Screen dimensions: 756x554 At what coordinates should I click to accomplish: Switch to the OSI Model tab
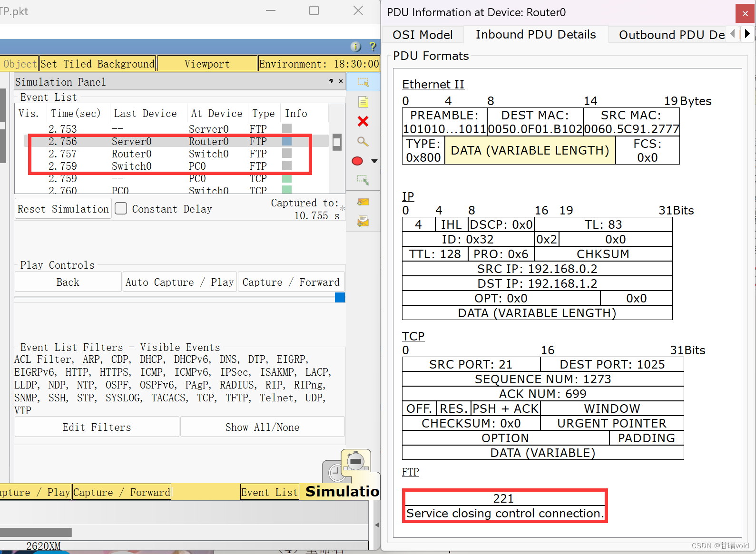422,35
